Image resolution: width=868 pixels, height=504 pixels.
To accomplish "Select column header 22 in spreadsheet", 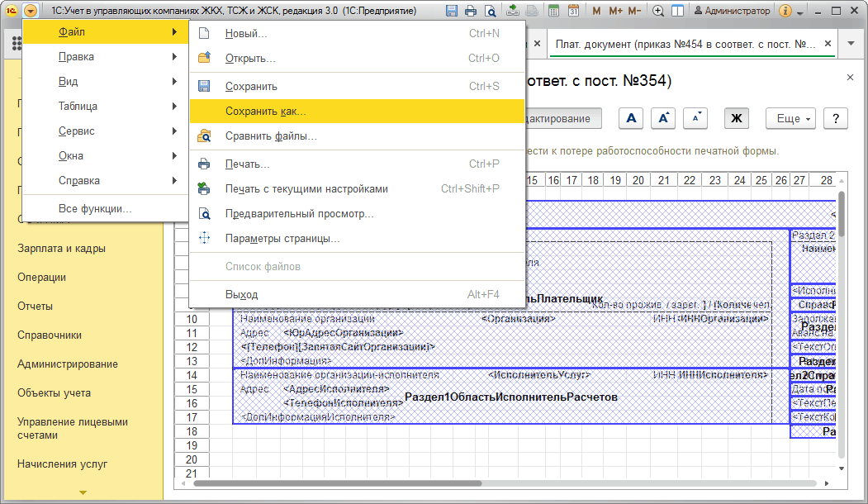I will tap(689, 180).
